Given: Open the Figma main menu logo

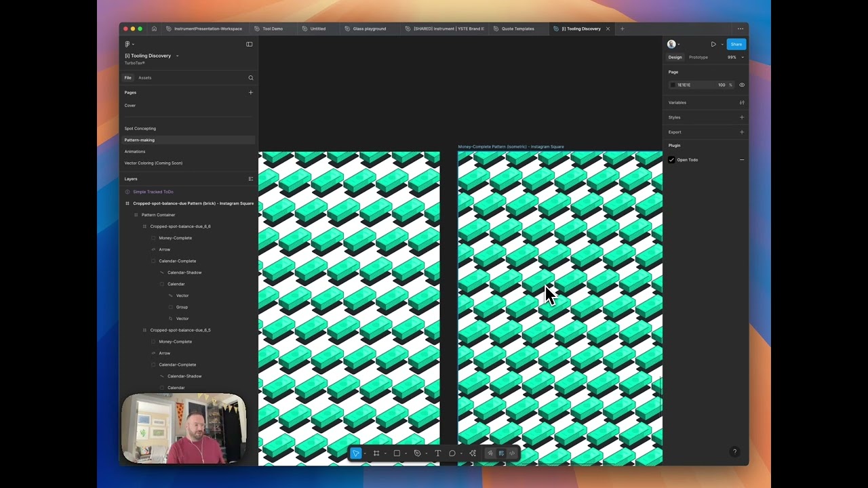Looking at the screenshot, I should (127, 44).
